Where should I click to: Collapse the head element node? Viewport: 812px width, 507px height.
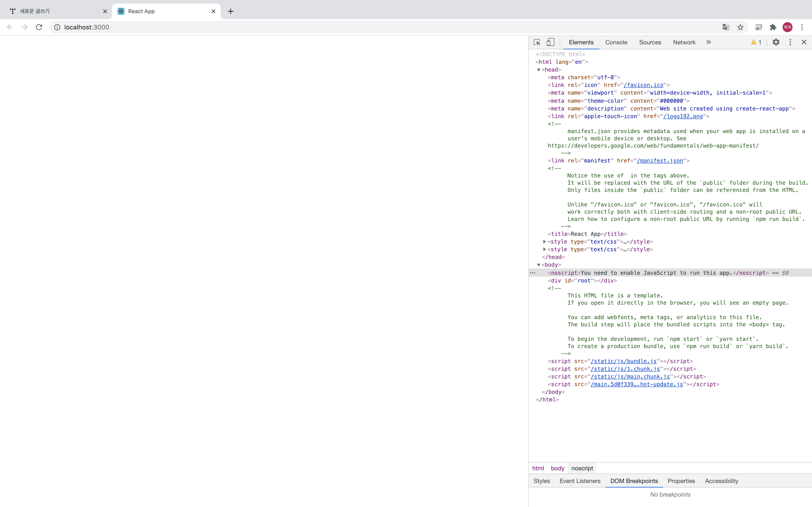539,70
